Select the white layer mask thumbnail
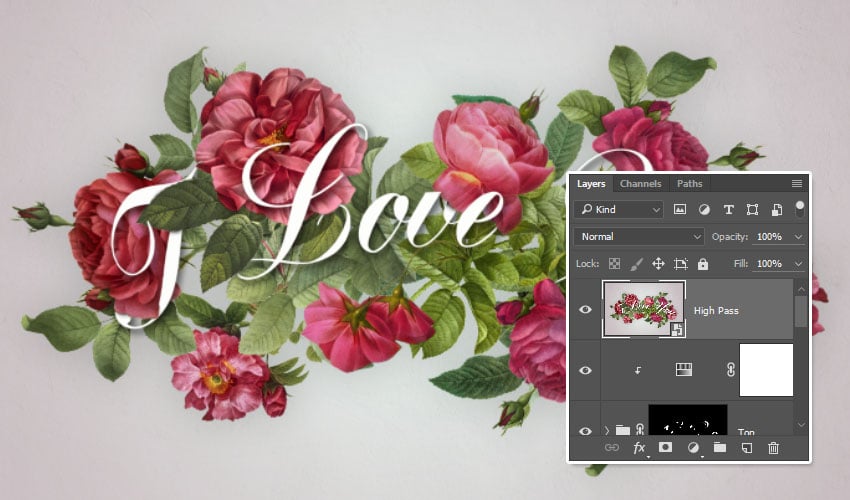This screenshot has height=500, width=850. coord(766,370)
